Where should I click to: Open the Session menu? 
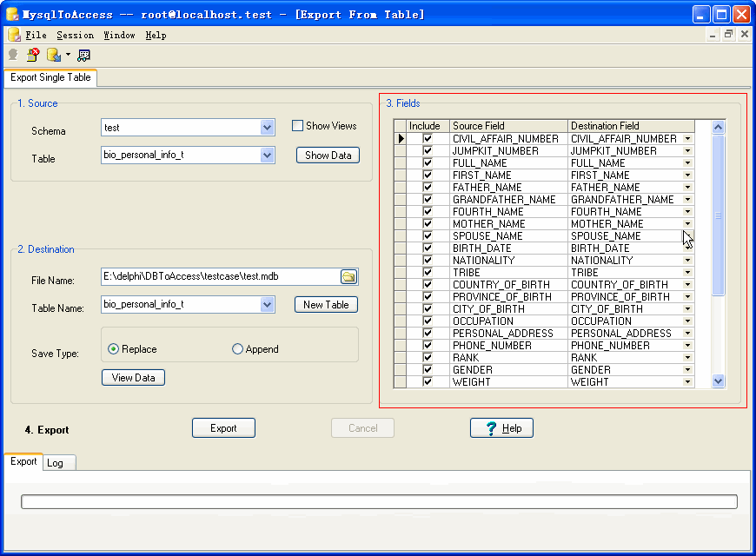click(76, 36)
